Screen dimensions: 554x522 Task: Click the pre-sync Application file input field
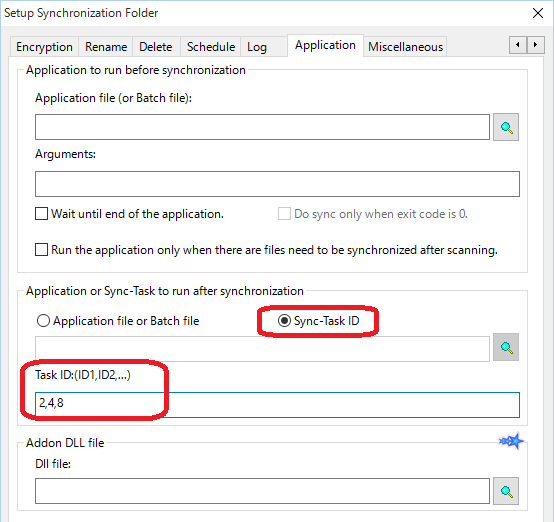tap(262, 127)
